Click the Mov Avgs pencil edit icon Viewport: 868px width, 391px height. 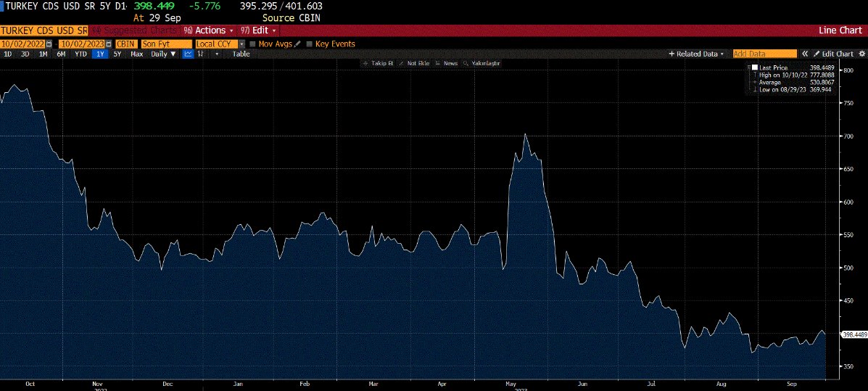(x=297, y=44)
